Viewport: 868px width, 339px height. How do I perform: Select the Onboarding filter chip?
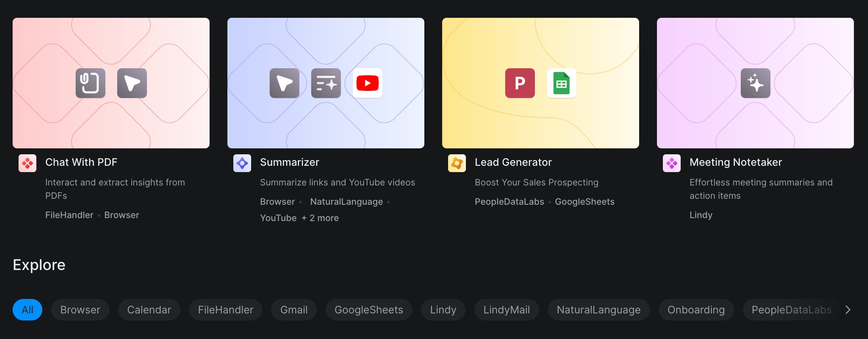pyautogui.click(x=696, y=310)
